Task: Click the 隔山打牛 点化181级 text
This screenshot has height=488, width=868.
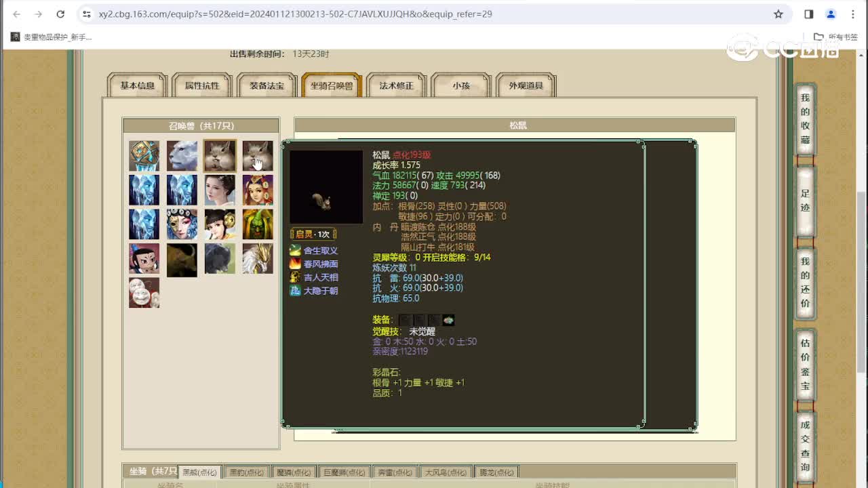Action: point(438,247)
